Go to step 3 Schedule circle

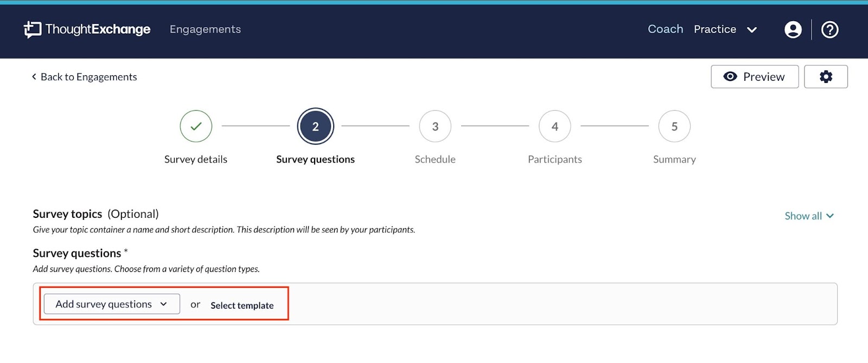click(x=435, y=126)
